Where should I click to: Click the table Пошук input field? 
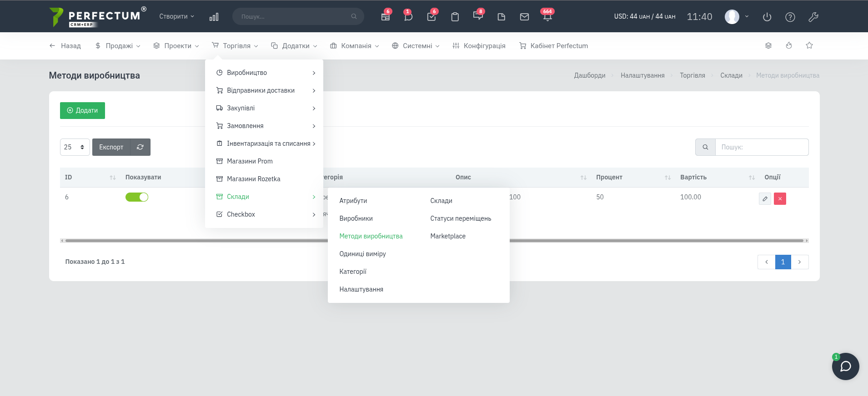[762, 147]
